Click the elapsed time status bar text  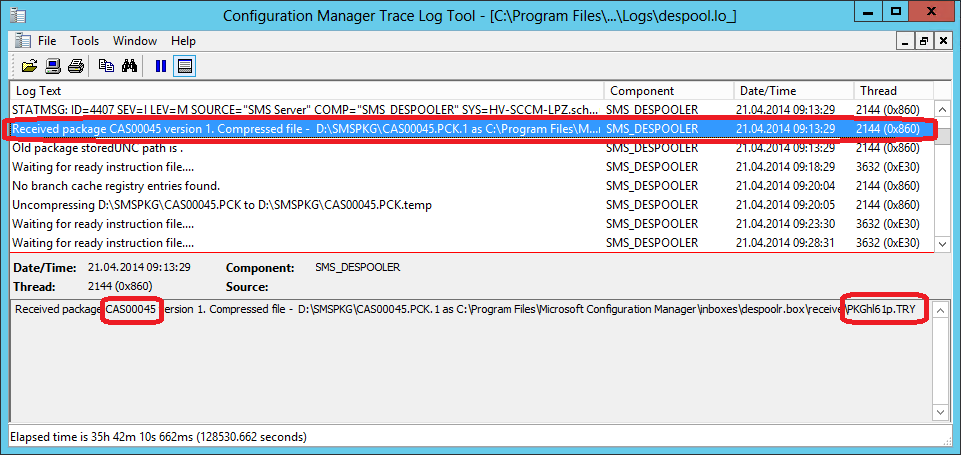pos(159,437)
